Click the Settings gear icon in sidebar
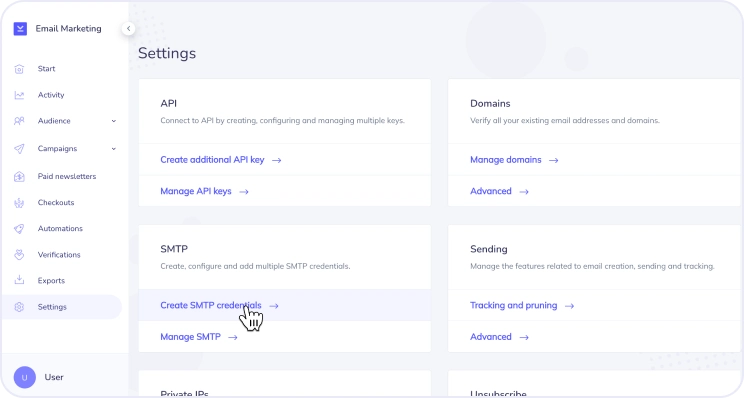744x398 pixels. click(x=19, y=307)
